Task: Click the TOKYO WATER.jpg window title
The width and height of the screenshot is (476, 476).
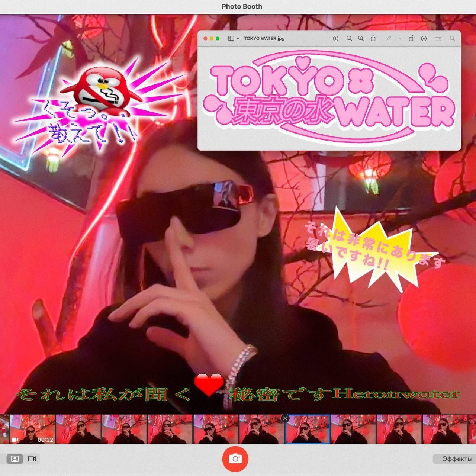Action: pos(264,38)
